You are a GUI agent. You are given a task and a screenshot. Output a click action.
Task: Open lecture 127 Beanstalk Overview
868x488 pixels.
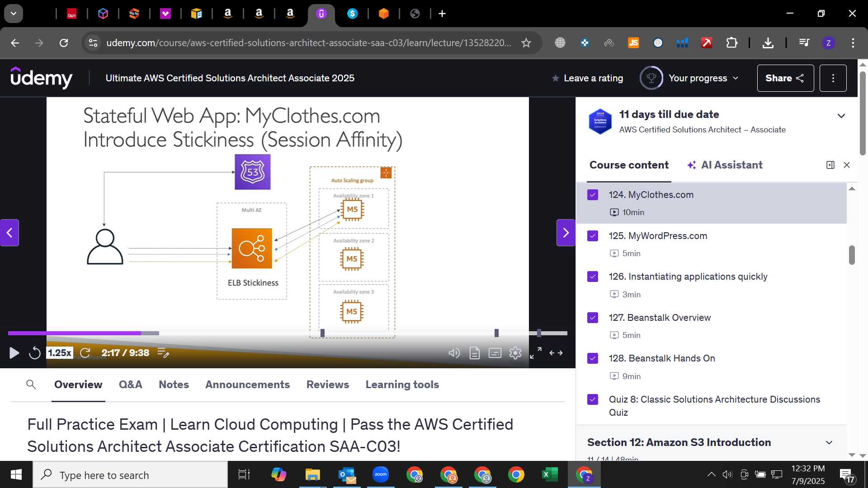click(711, 326)
